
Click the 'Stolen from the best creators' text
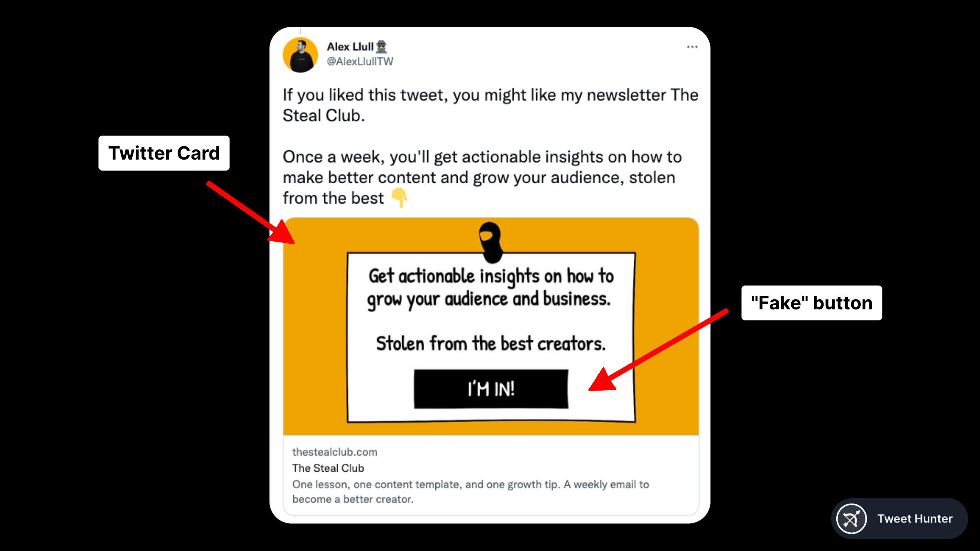pos(491,343)
